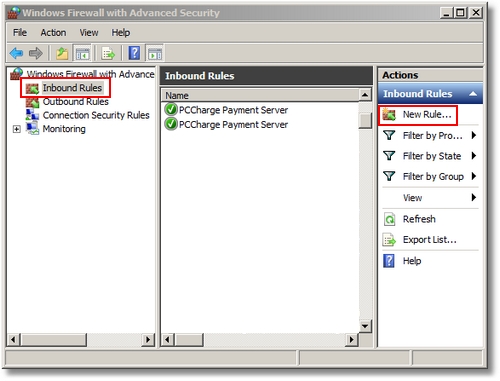
Task: Click Filter by State action
Action: pyautogui.click(x=432, y=156)
